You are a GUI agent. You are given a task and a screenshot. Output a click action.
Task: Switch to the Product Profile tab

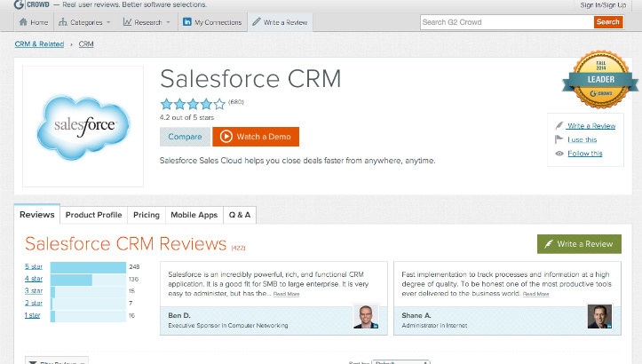point(94,215)
